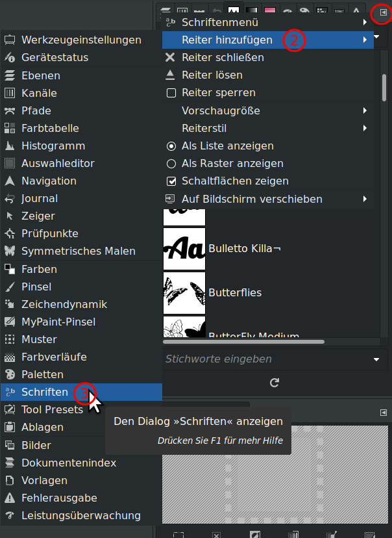Detach the tab with Reiter lösen
392x538 pixels.
[x=267, y=75]
